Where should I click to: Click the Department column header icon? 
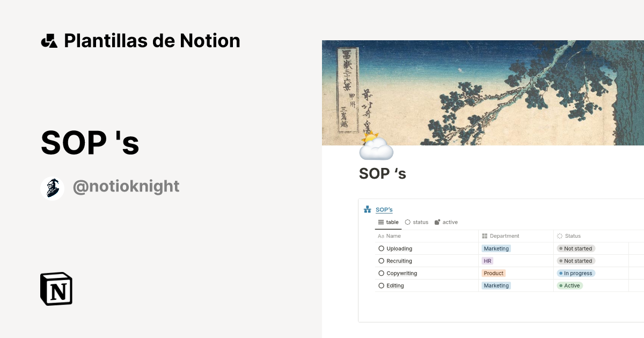[485, 236]
